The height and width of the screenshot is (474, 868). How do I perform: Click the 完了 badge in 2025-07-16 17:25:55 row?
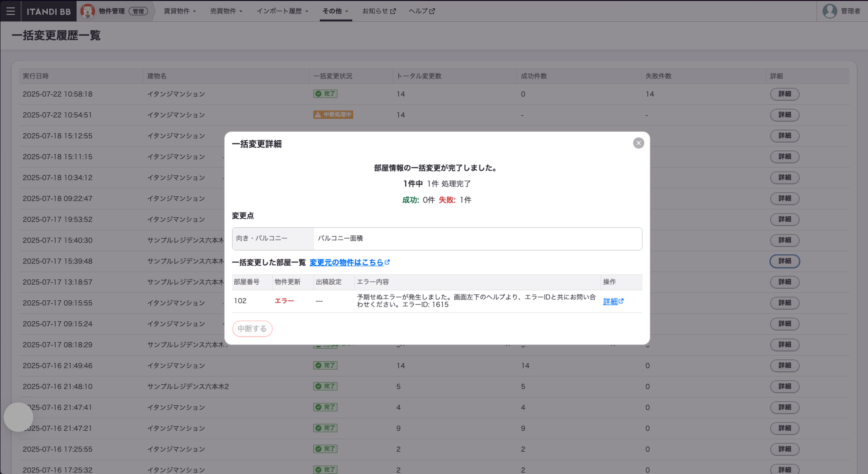tap(325, 449)
